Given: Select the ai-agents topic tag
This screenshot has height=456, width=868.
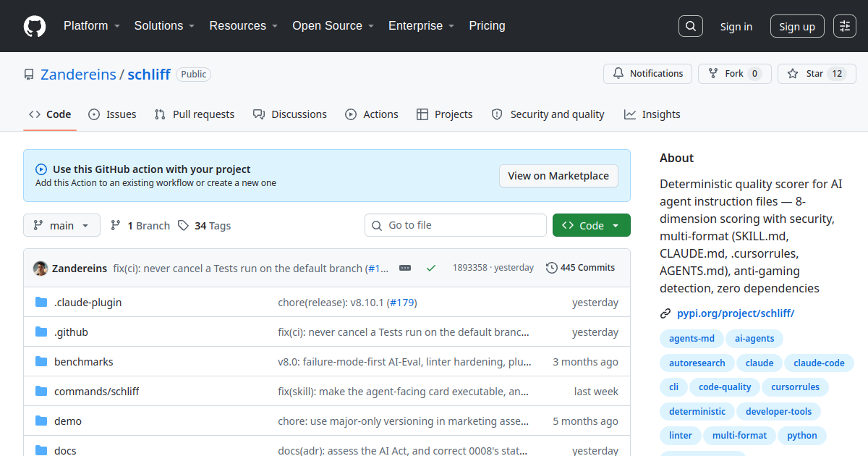Looking at the screenshot, I should (754, 339).
